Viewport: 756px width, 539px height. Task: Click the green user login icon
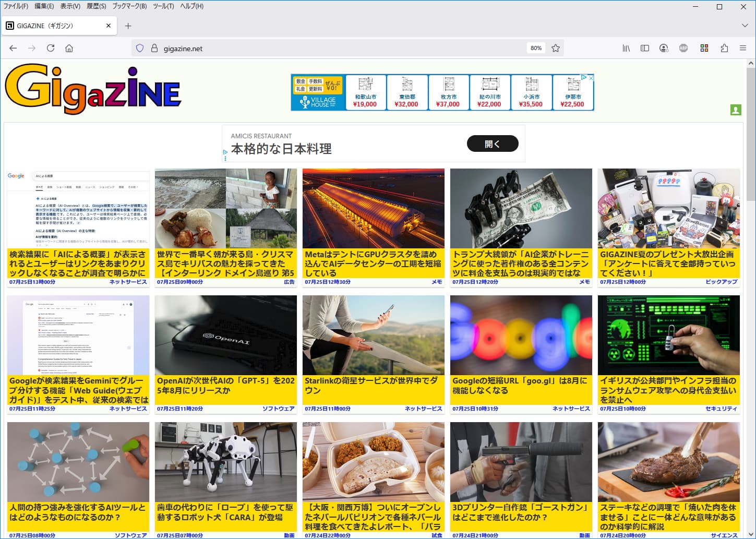(736, 110)
